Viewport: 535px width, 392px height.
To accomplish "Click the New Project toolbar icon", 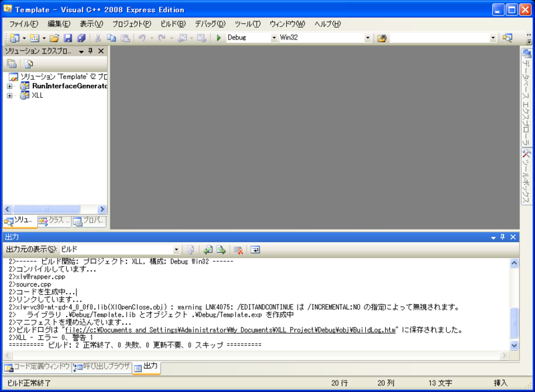I will [14, 38].
